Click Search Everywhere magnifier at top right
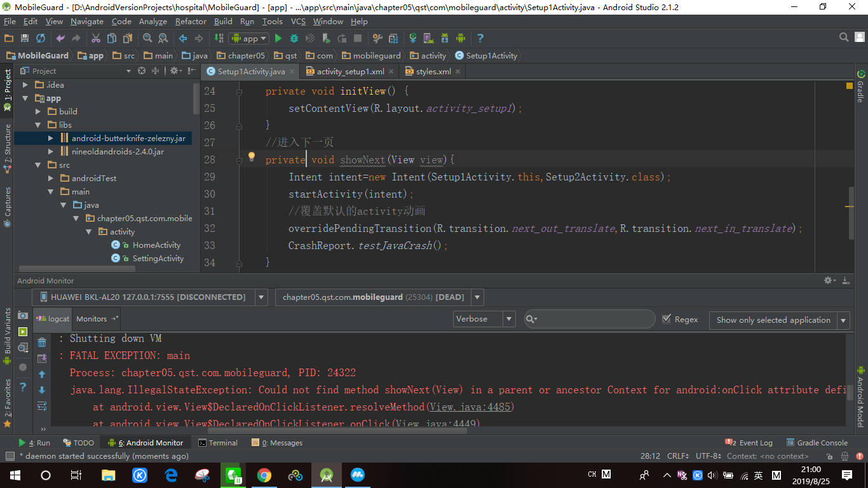 point(844,37)
